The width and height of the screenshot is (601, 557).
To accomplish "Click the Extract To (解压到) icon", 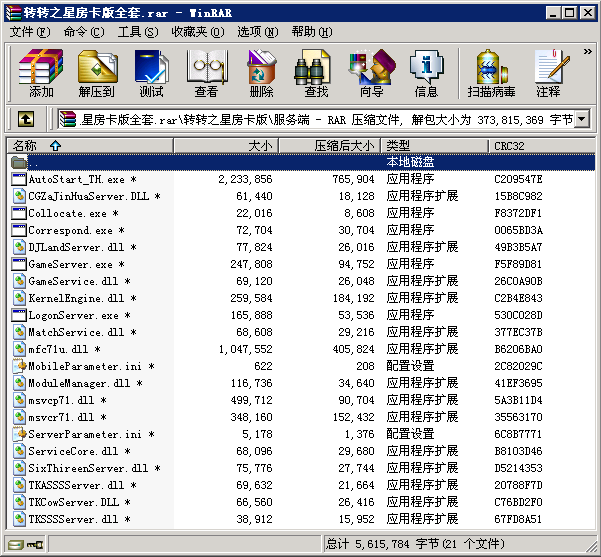I will [96, 73].
